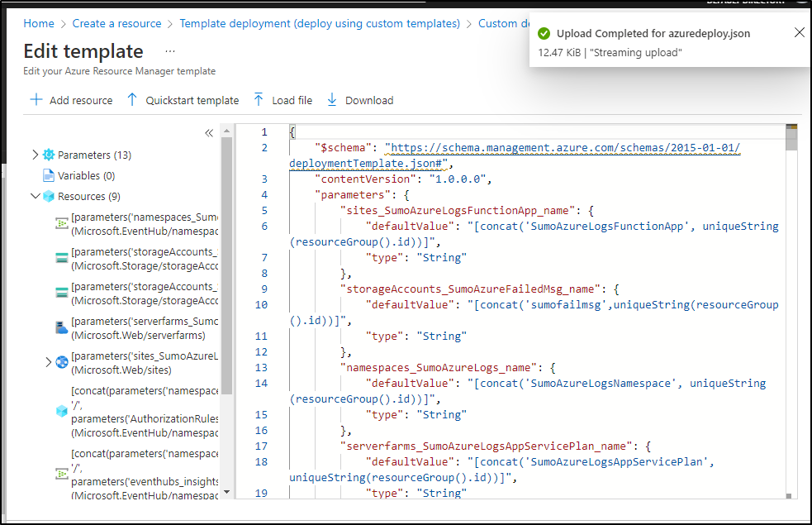Select the serverfarms_Sumo Microsoft.Web/serverfarms resource
The height and width of the screenshot is (525, 812).
coord(145,328)
